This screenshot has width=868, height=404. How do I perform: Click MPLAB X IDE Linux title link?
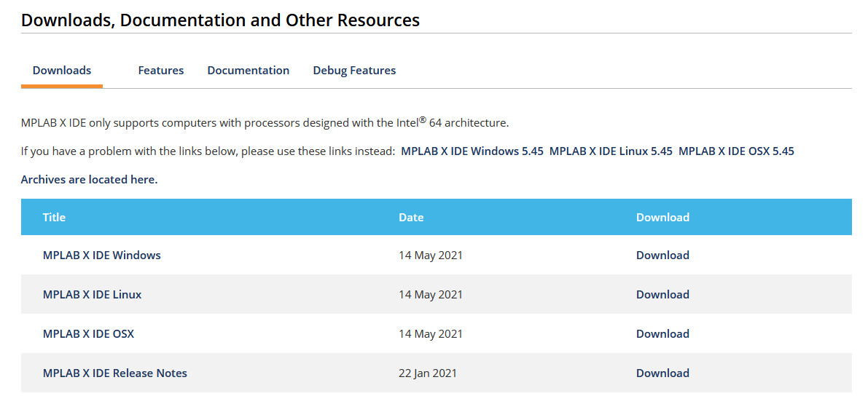pos(92,295)
